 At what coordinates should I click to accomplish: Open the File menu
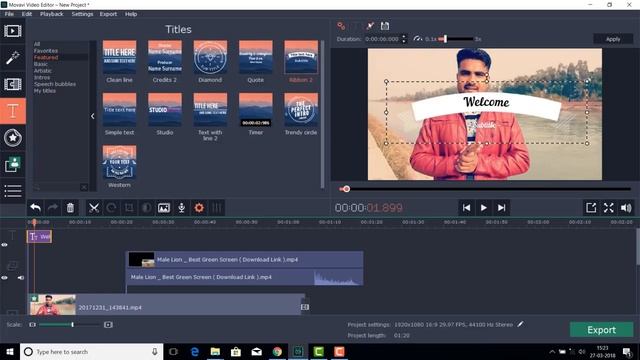[9, 14]
